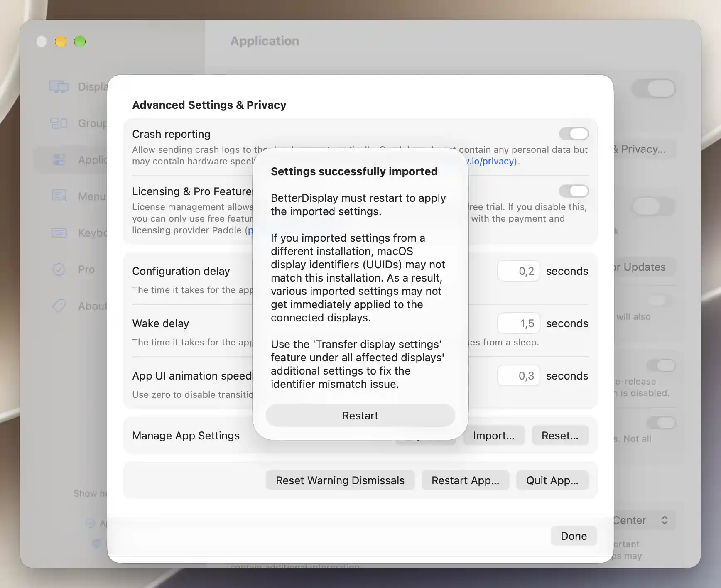Click the Configuration delay seconds field

coord(518,271)
